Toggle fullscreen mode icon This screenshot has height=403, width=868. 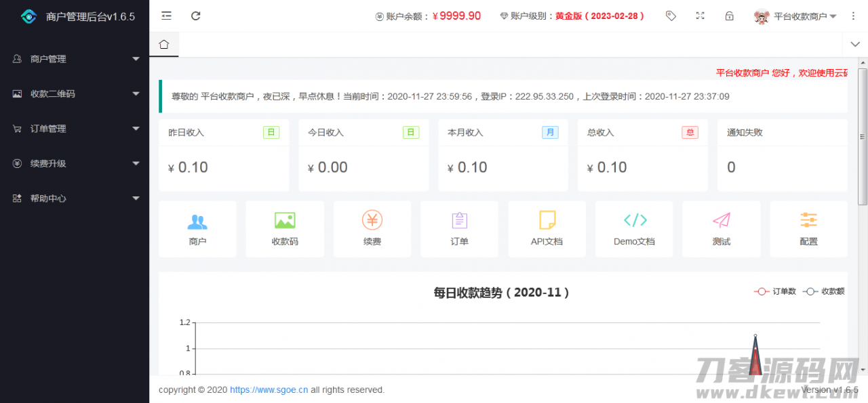[700, 16]
